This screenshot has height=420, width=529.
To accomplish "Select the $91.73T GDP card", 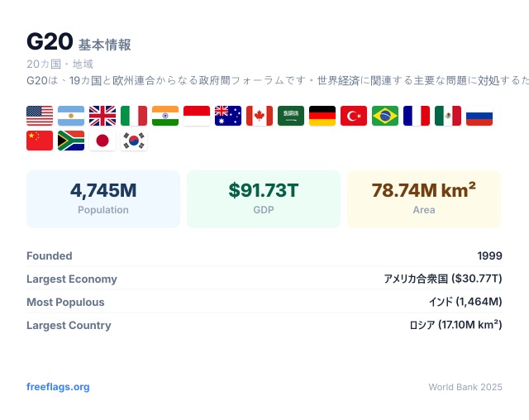I will click(x=264, y=199).
